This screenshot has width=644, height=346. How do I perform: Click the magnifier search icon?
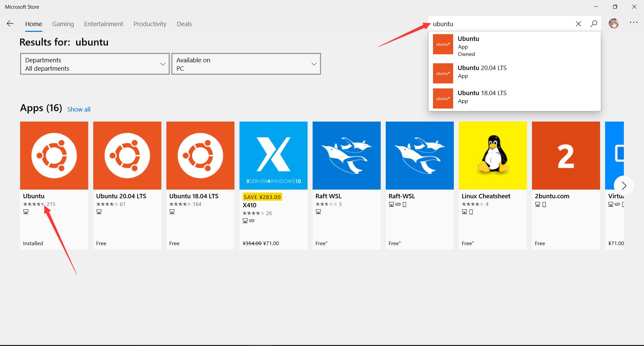pyautogui.click(x=594, y=24)
